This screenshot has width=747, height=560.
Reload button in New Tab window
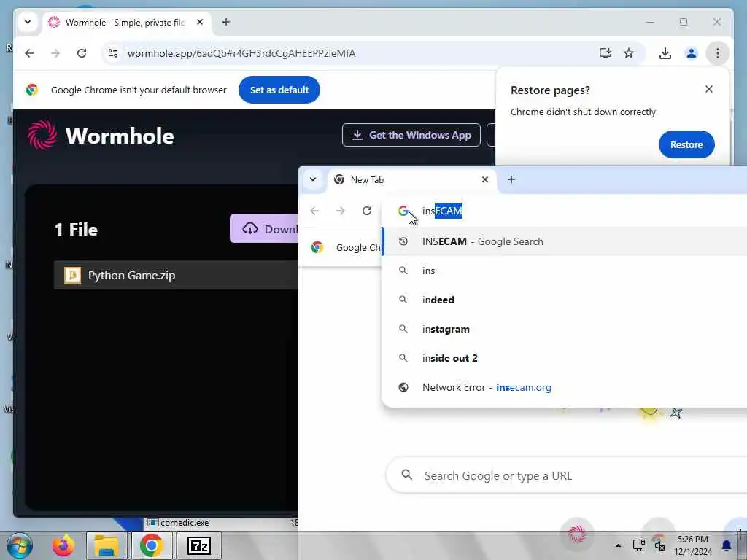[x=367, y=211]
